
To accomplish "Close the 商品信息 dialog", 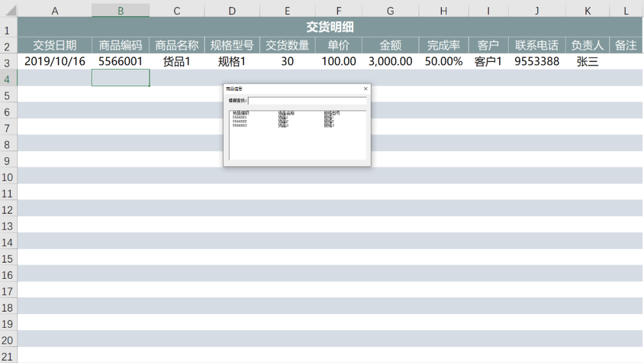I will [366, 89].
